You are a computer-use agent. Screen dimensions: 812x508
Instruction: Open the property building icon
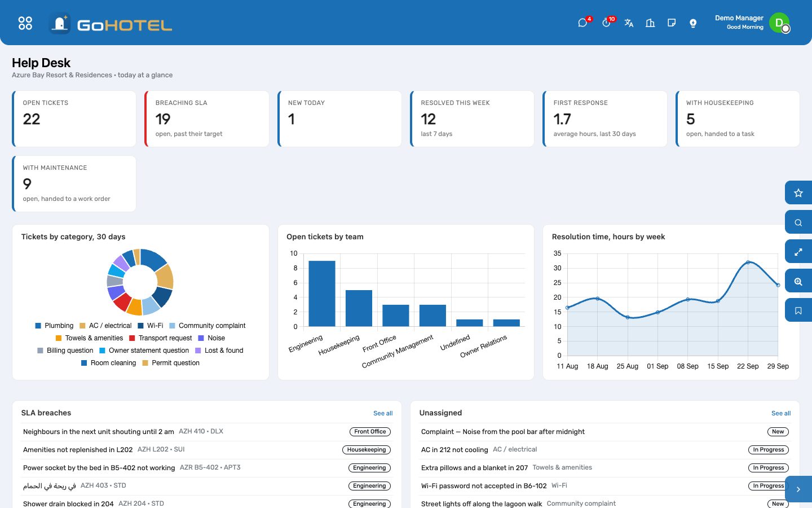650,23
